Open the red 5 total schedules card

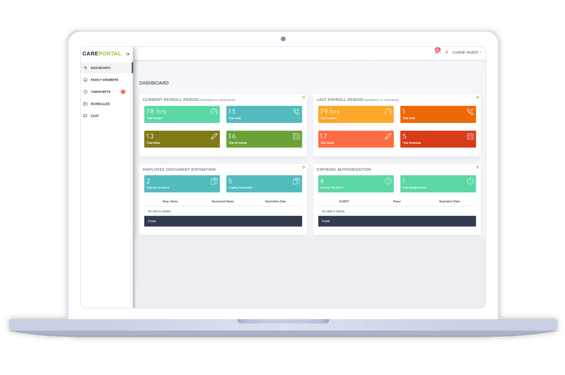click(x=438, y=139)
